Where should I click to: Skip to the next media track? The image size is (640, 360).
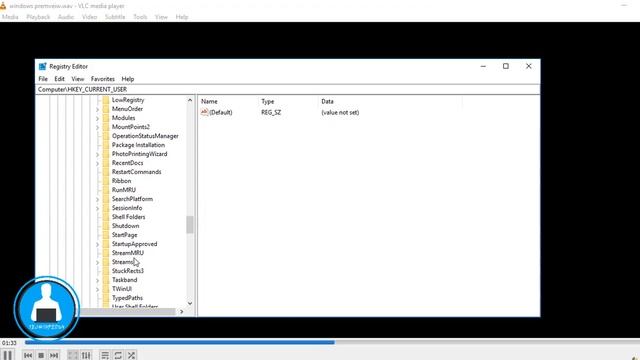coord(54,356)
